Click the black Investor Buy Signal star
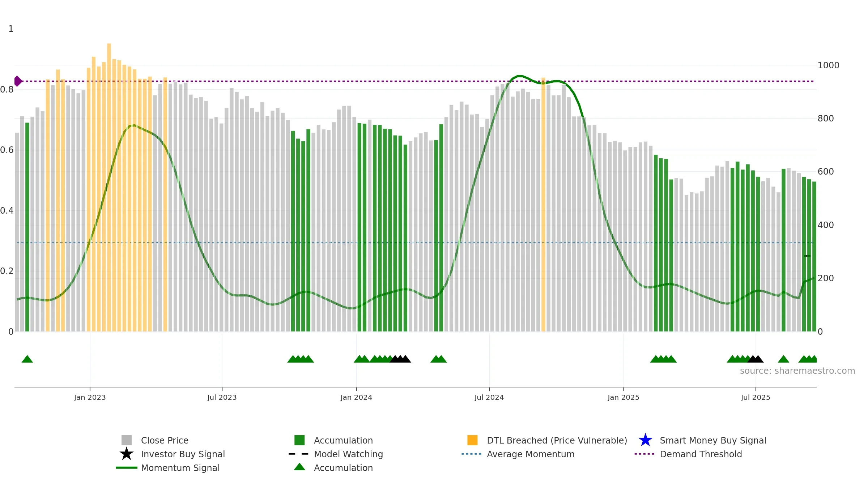 (x=127, y=454)
